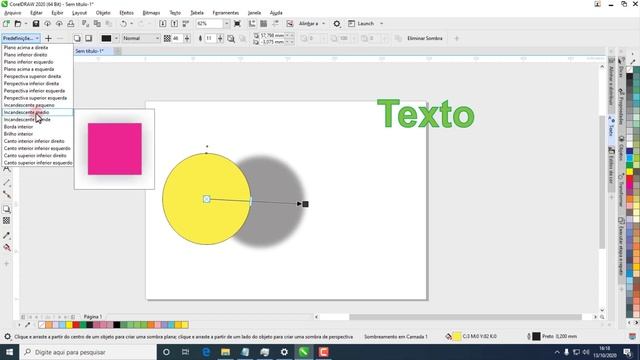This screenshot has width=640, height=360.
Task: Choose 'Borda interior' shadow preset
Action: (x=37, y=127)
